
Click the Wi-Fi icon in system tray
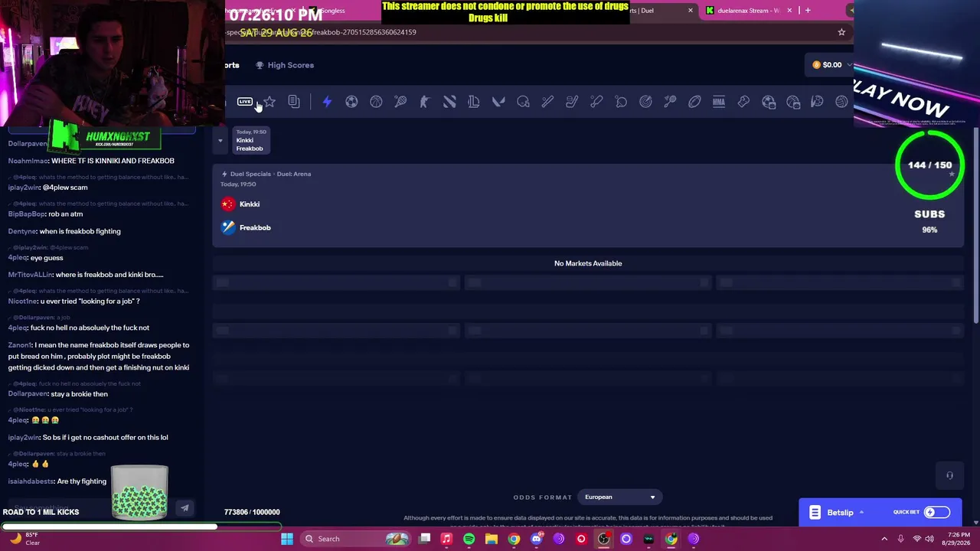[x=917, y=539]
